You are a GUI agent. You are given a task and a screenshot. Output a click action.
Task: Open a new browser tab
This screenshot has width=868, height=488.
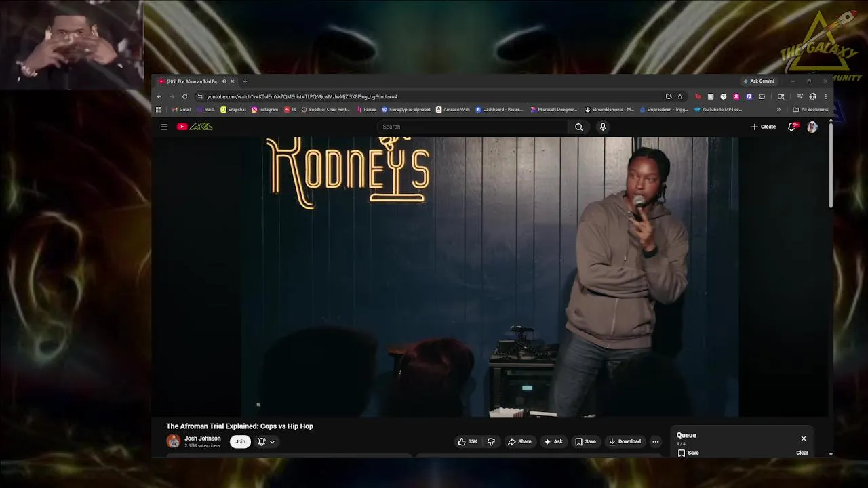point(245,81)
